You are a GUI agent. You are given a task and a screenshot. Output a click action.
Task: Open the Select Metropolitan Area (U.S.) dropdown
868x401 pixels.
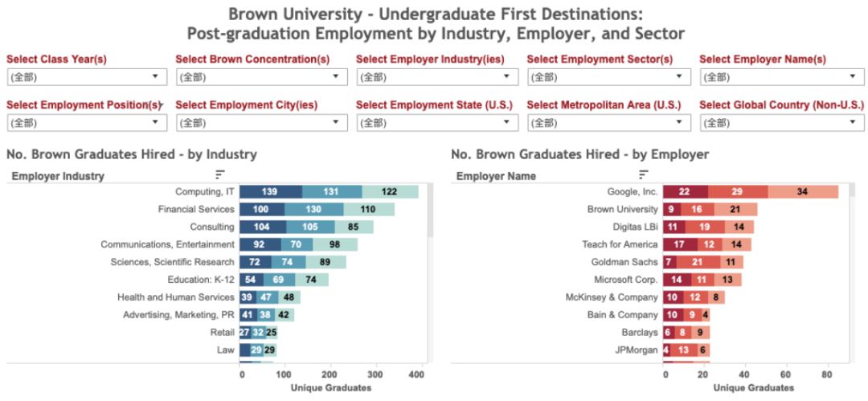coord(609,123)
